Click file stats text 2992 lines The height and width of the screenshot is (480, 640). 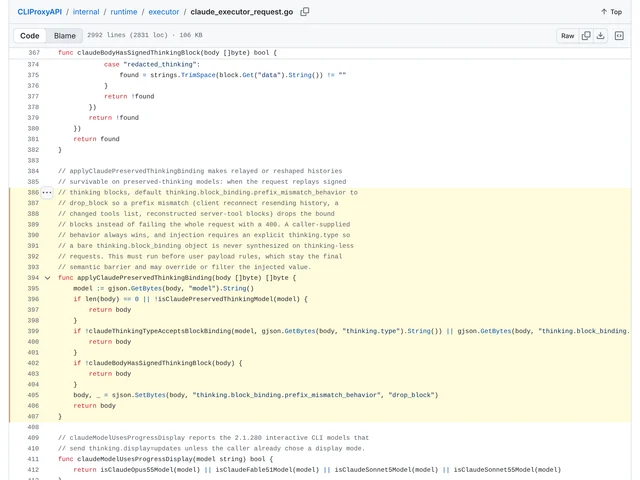coord(145,35)
